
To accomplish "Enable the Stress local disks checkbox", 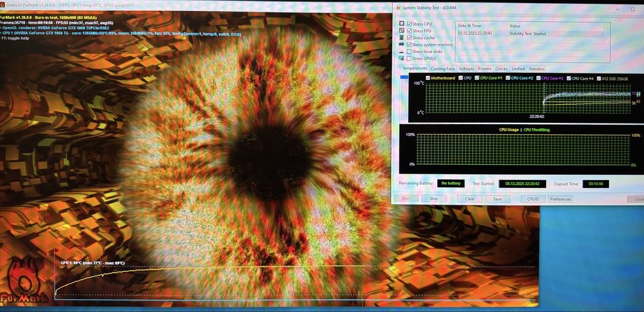I will tap(409, 51).
